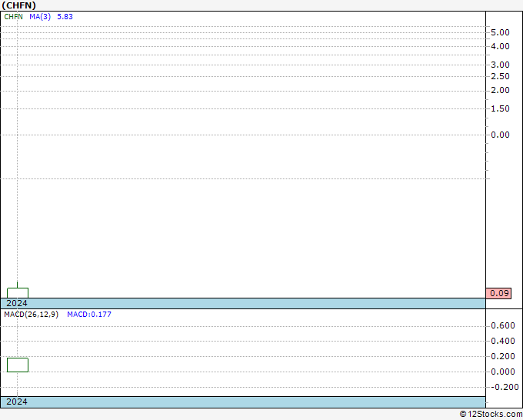Click the MACD(26,12,9) indicator label

31,315
